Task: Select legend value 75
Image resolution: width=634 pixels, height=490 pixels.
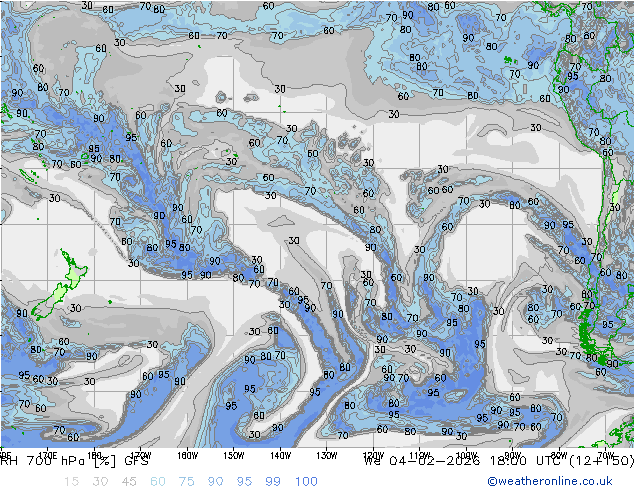Action: 187,482
